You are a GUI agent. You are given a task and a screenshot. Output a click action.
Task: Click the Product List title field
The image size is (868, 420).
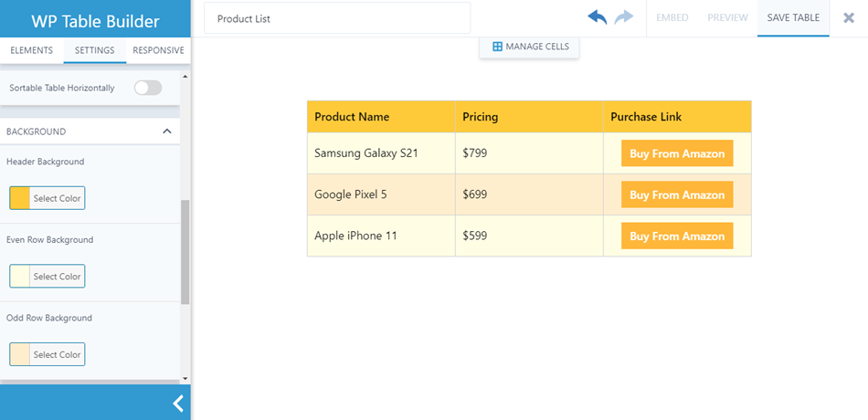[337, 18]
